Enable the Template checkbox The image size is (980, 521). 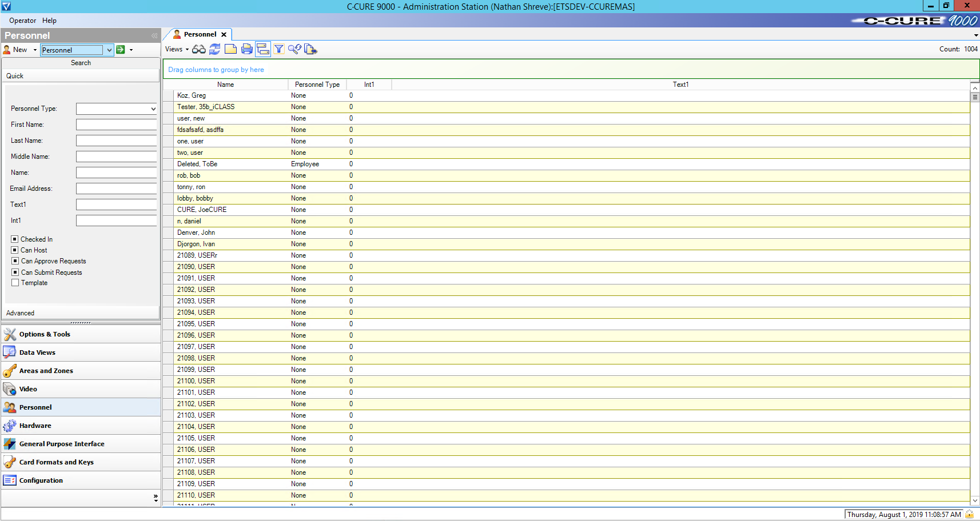point(15,282)
